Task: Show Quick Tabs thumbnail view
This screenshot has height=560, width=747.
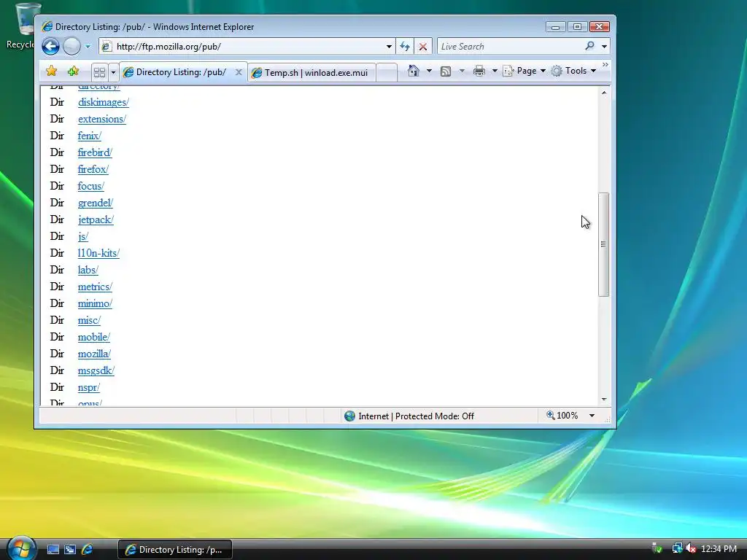Action: (x=99, y=72)
